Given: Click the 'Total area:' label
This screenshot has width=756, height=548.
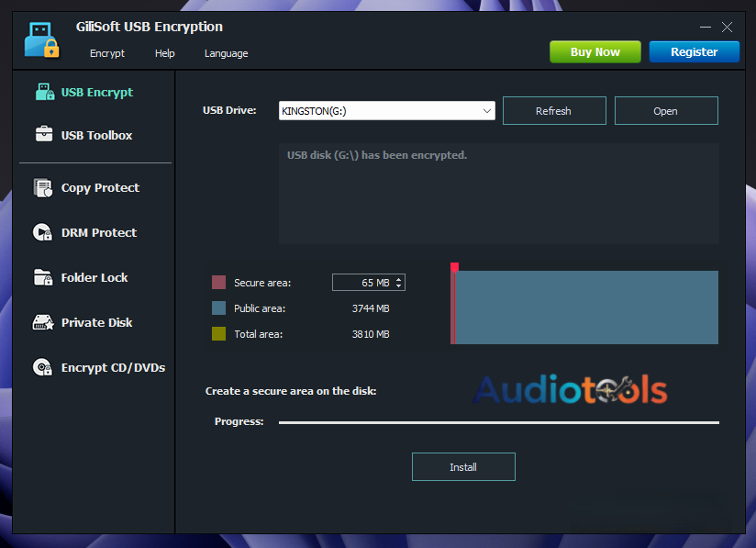Looking at the screenshot, I should tap(258, 334).
